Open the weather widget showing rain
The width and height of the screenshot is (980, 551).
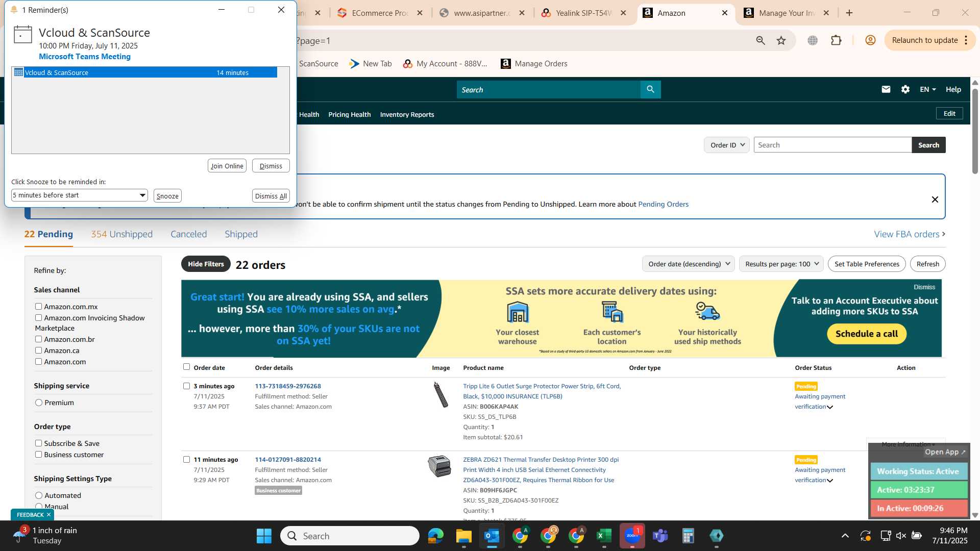pyautogui.click(x=46, y=536)
